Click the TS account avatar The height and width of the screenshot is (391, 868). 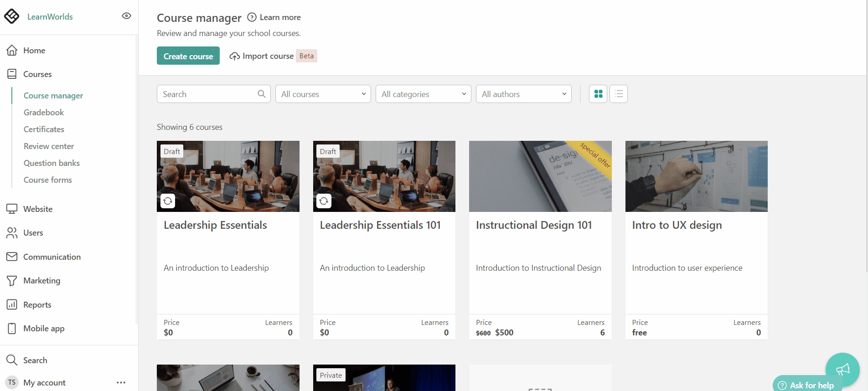pyautogui.click(x=12, y=382)
